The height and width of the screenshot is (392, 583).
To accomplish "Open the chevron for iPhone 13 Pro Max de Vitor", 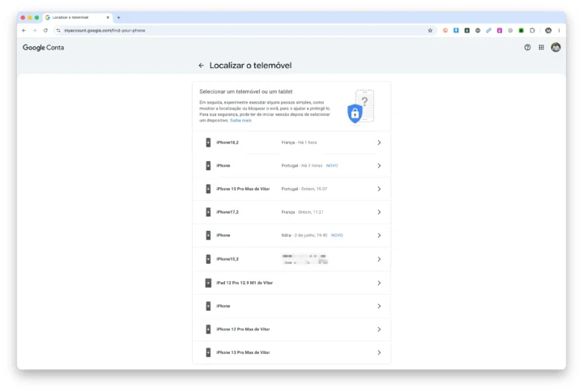I will [x=379, y=352].
